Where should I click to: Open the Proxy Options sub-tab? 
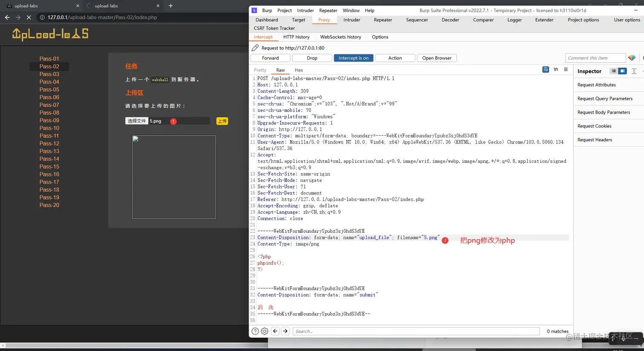click(380, 37)
